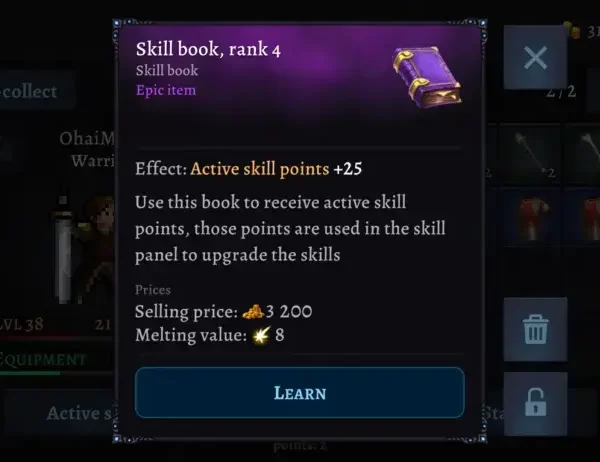Click the warrior character portrait

point(86,249)
